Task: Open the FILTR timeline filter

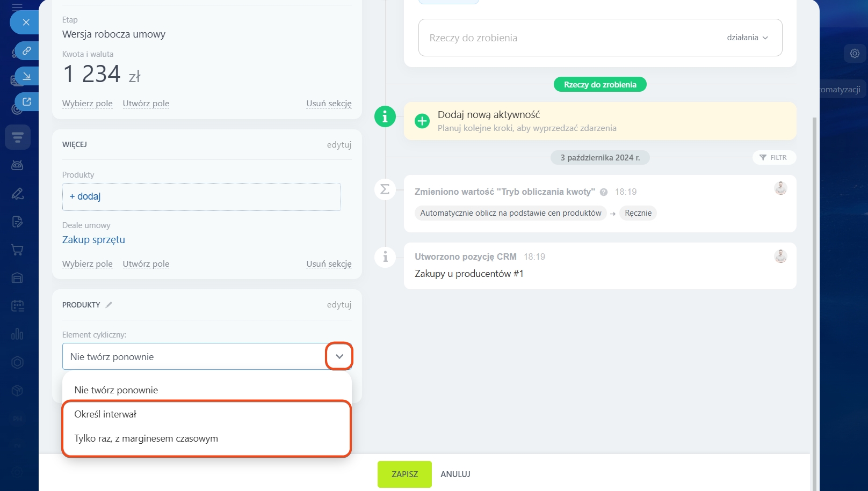Action: [x=773, y=158]
